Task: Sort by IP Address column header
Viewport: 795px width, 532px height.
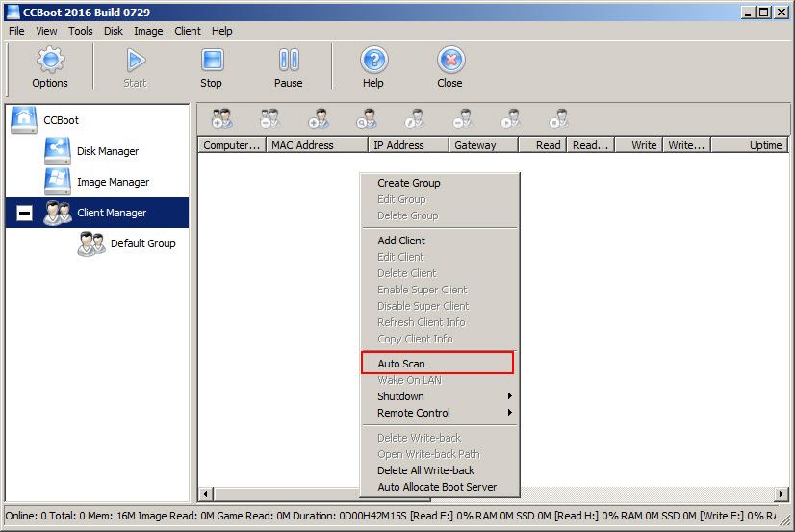Action: click(409, 145)
